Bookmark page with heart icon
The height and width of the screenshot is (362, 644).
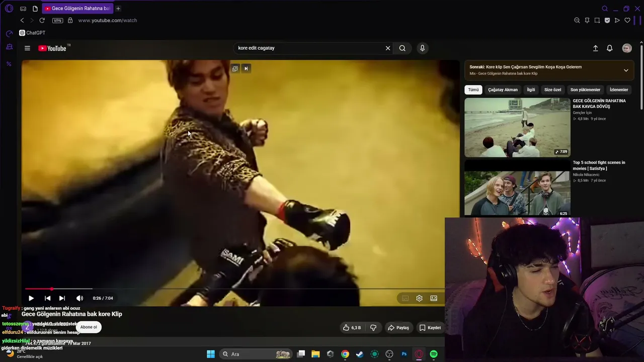click(x=627, y=21)
